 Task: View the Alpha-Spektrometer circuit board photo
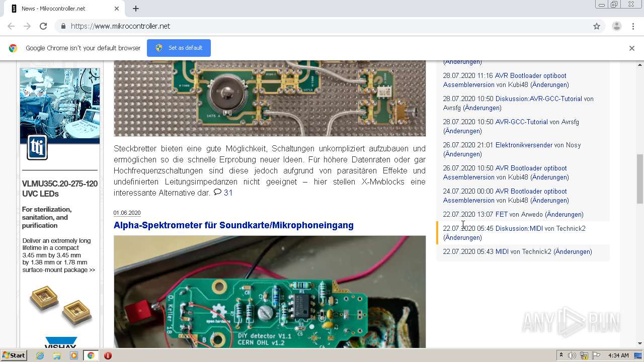pyautogui.click(x=270, y=292)
